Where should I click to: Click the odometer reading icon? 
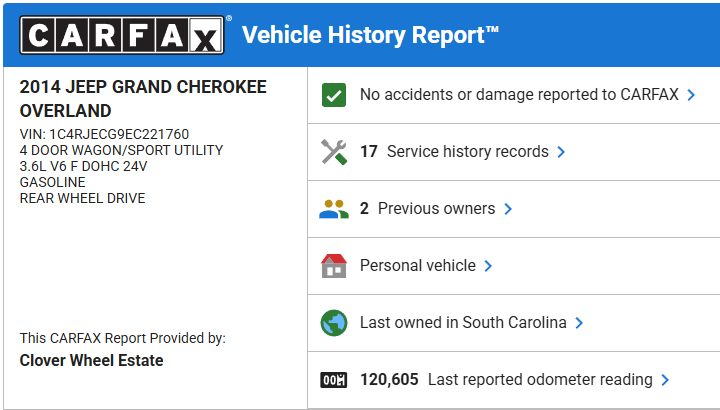(333, 380)
